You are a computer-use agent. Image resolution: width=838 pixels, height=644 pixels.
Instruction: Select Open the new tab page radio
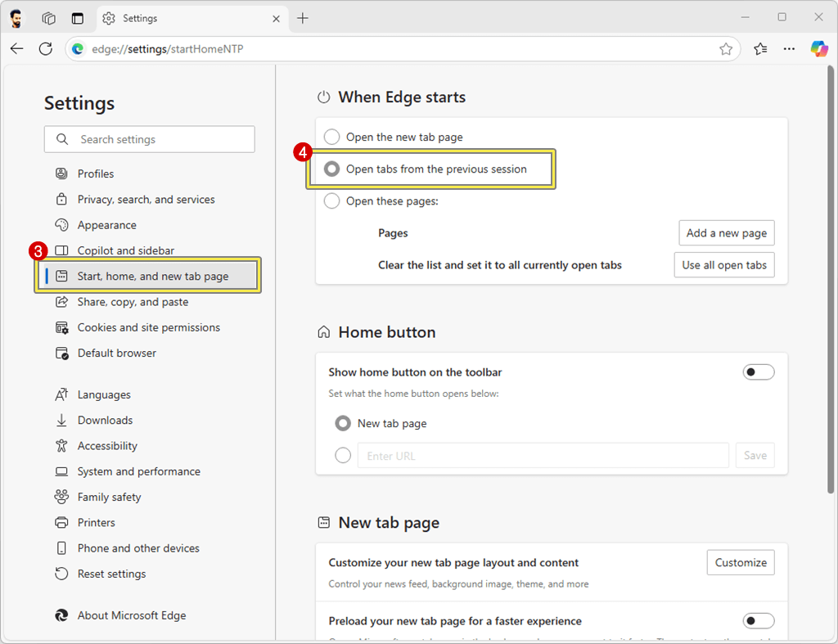[x=332, y=137]
